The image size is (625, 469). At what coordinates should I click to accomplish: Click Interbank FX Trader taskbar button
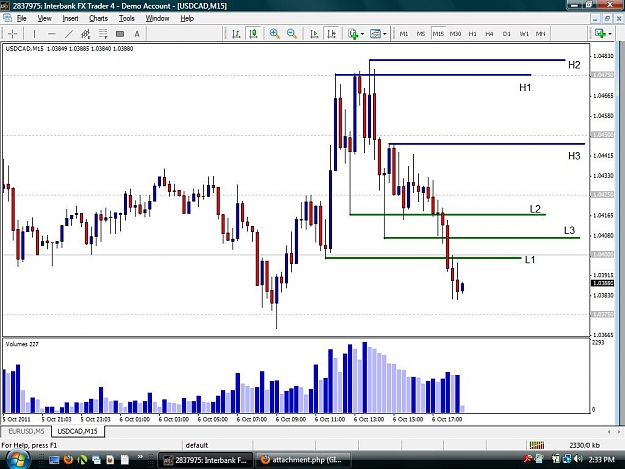205,460
